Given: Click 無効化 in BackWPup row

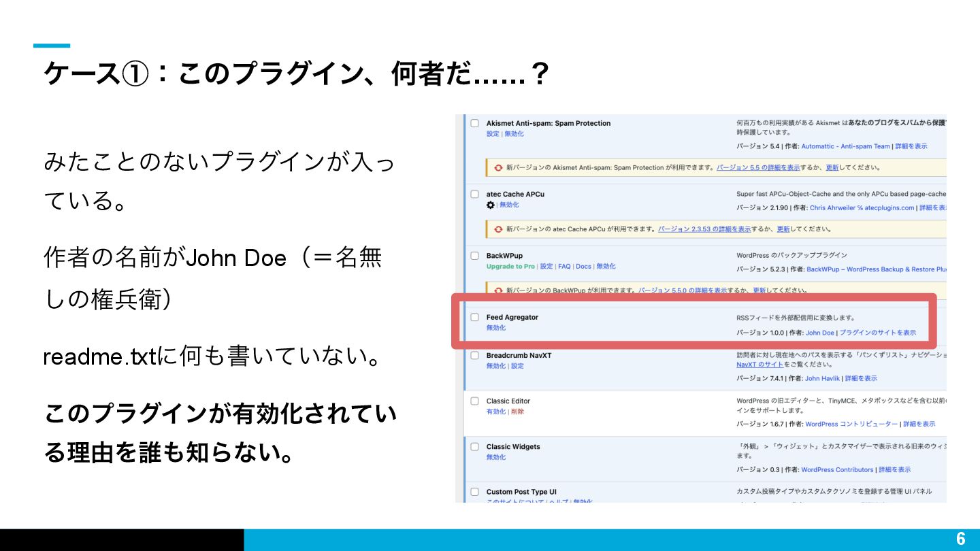Looking at the screenshot, I should tap(606, 267).
